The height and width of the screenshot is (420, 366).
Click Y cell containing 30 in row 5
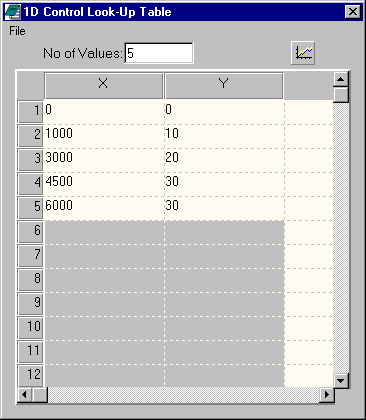pos(224,208)
